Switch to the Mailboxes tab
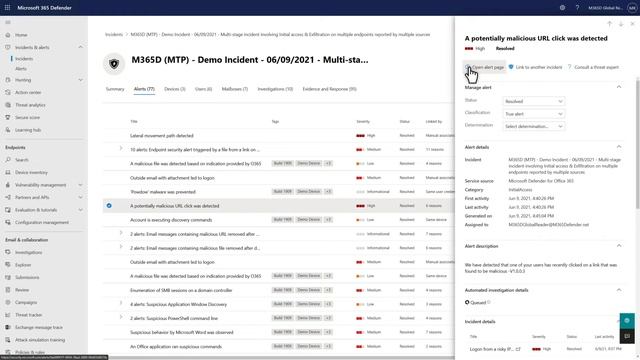Screen dimensions: 640x360 tap(235, 89)
